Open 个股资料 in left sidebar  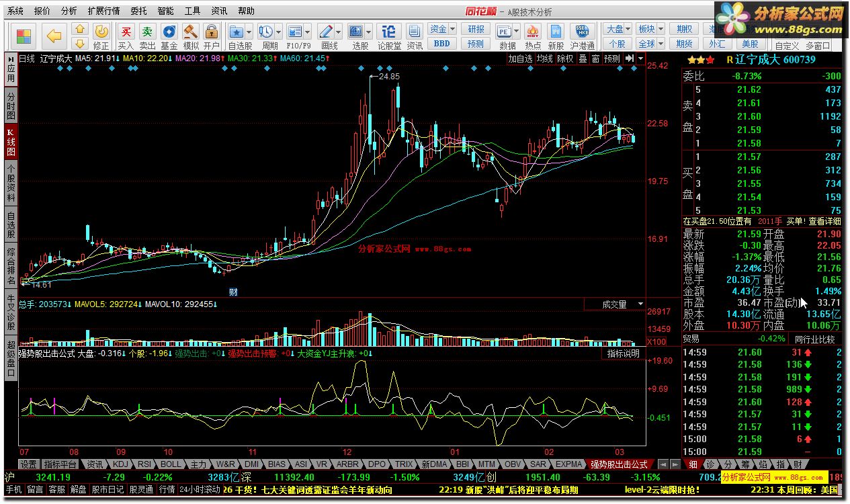[x=11, y=183]
